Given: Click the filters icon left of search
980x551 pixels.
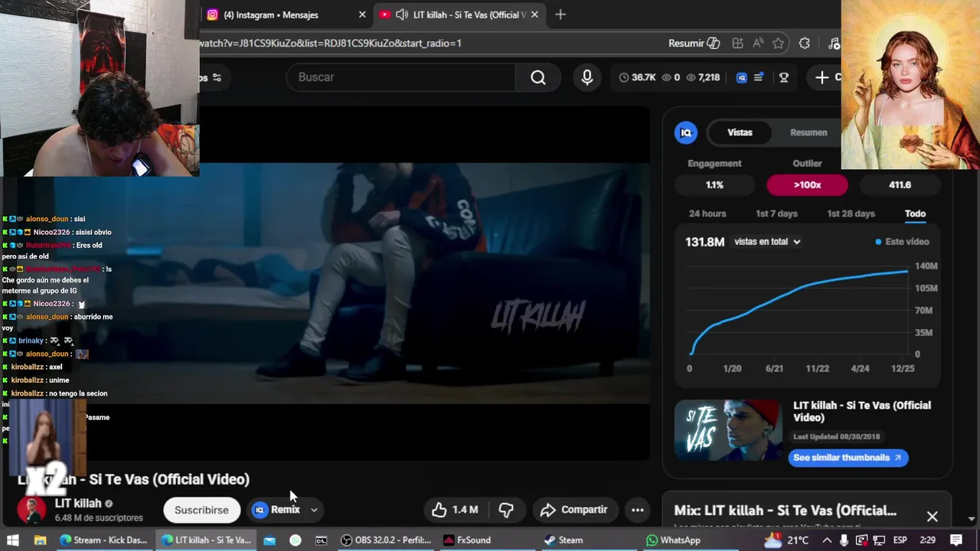Looking at the screenshot, I should (217, 77).
